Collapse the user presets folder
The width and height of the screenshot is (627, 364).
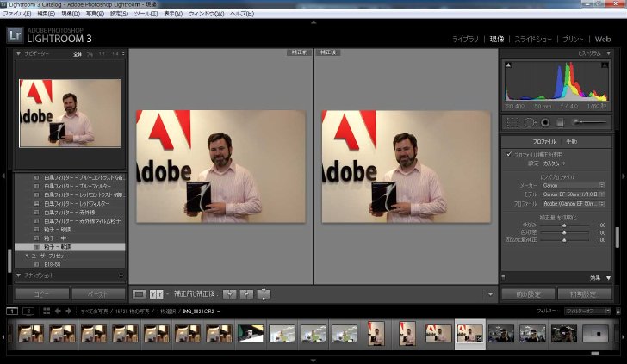click(x=28, y=256)
